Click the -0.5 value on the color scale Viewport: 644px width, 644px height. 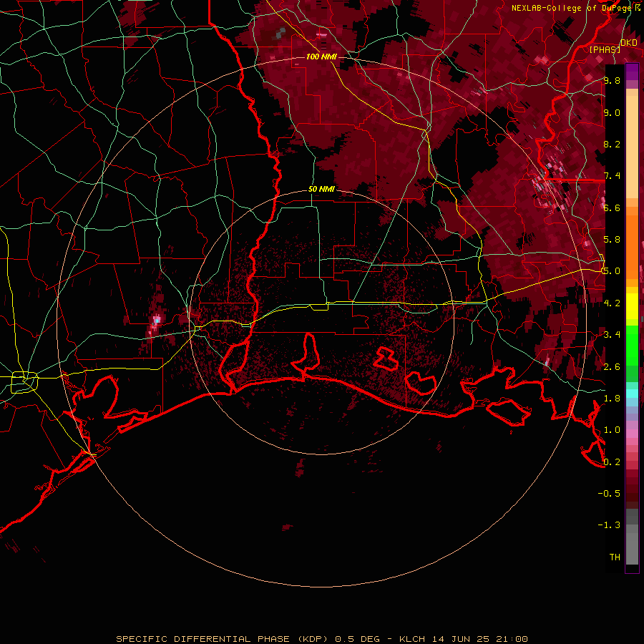609,494
